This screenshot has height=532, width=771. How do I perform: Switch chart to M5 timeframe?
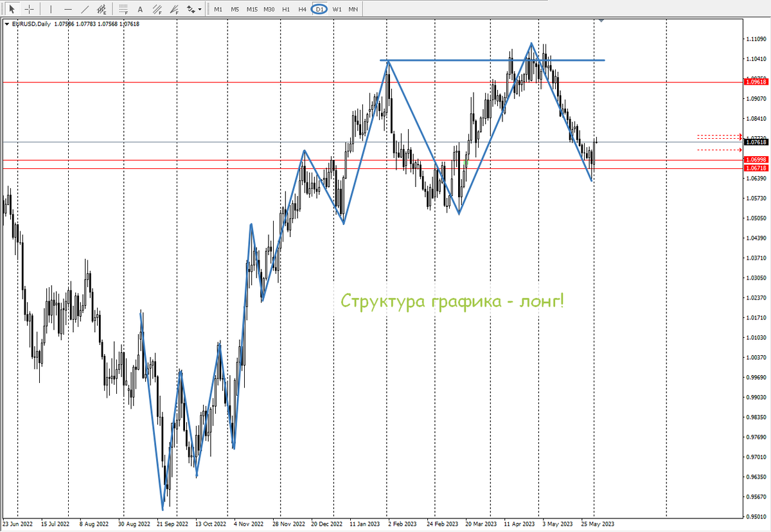point(235,9)
